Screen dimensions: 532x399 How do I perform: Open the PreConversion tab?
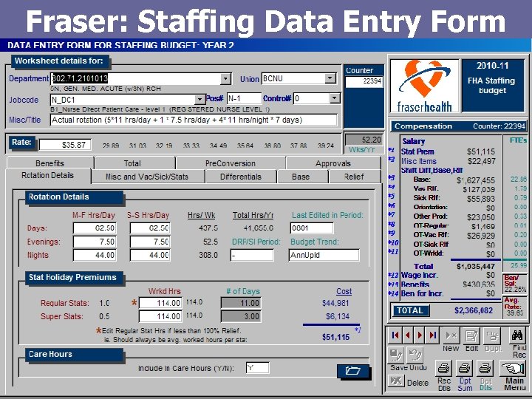(x=231, y=163)
